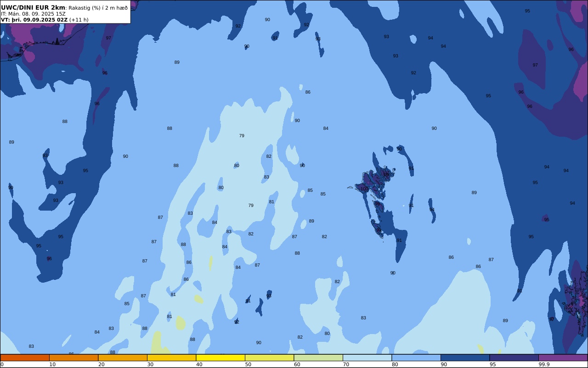Click the '(+11 h)' forecast offset text
The height and width of the screenshot is (368, 588).
point(79,20)
